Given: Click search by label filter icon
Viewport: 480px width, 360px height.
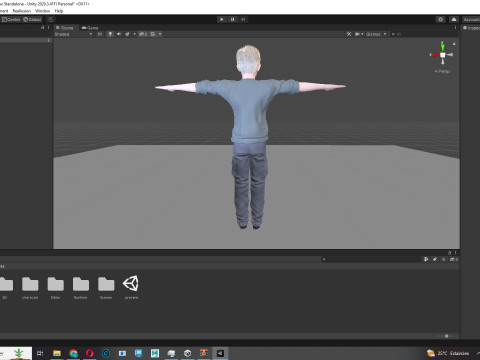Looking at the screenshot, I should (435, 259).
